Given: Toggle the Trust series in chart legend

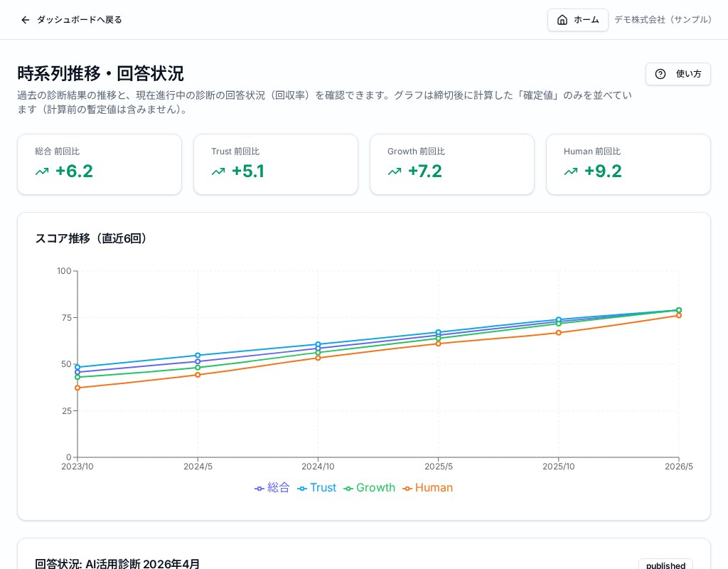Looking at the screenshot, I should click(x=316, y=488).
